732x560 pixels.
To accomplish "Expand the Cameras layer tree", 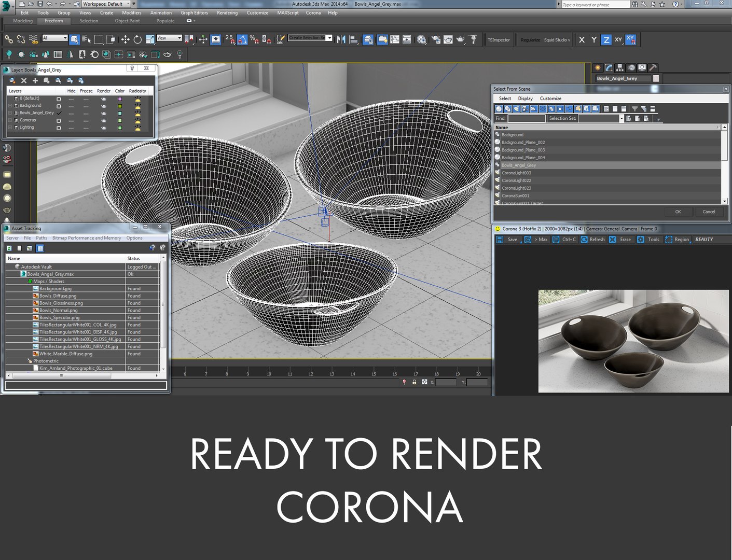I will tap(10, 120).
